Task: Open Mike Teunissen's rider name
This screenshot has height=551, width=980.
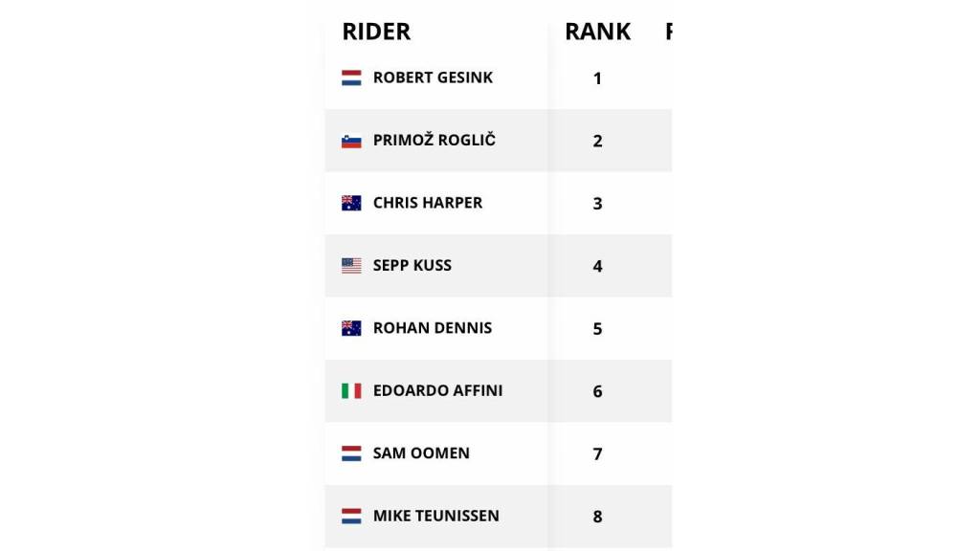Action: point(436,516)
